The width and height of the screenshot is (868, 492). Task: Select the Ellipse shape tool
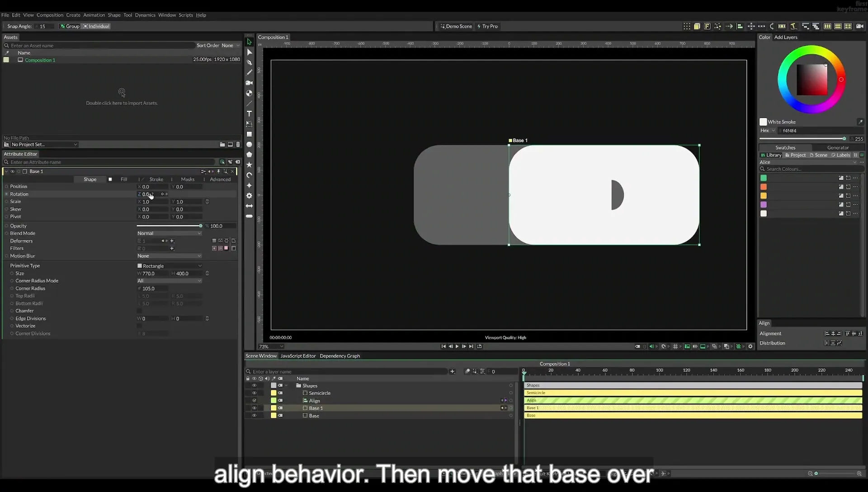(249, 145)
